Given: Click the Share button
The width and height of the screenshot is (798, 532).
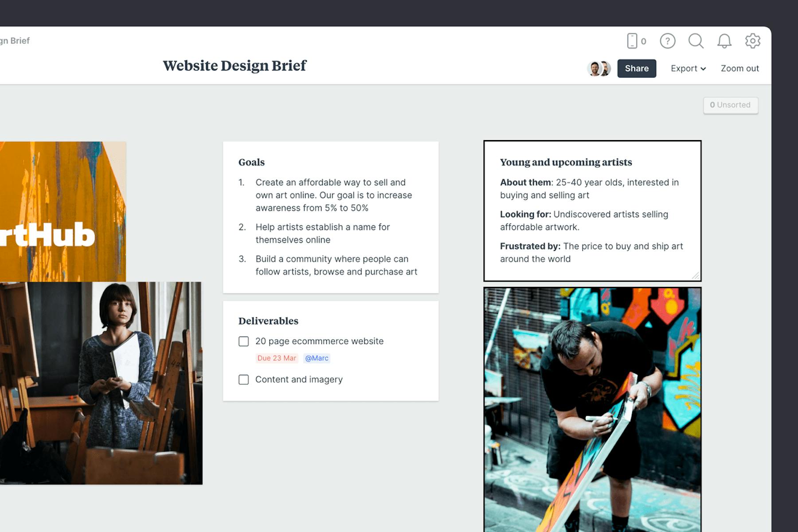Looking at the screenshot, I should (637, 68).
